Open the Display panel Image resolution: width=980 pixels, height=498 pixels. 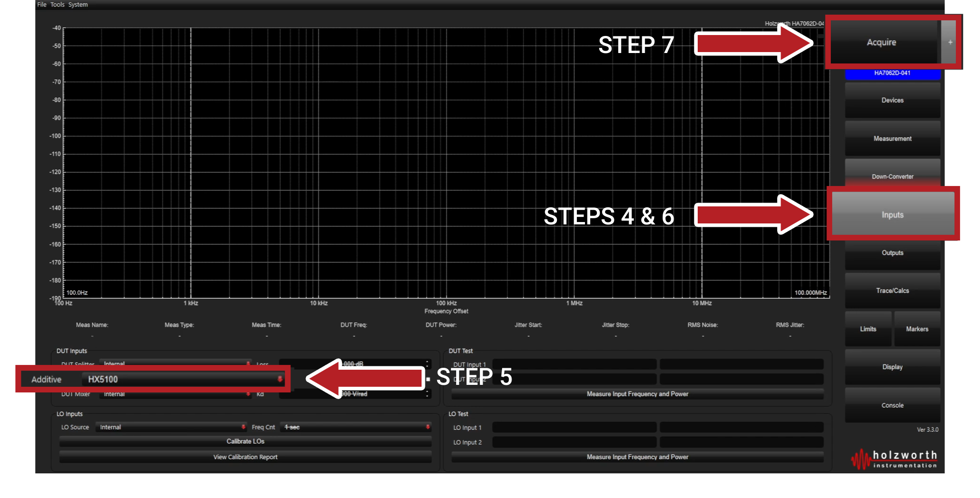coord(892,367)
